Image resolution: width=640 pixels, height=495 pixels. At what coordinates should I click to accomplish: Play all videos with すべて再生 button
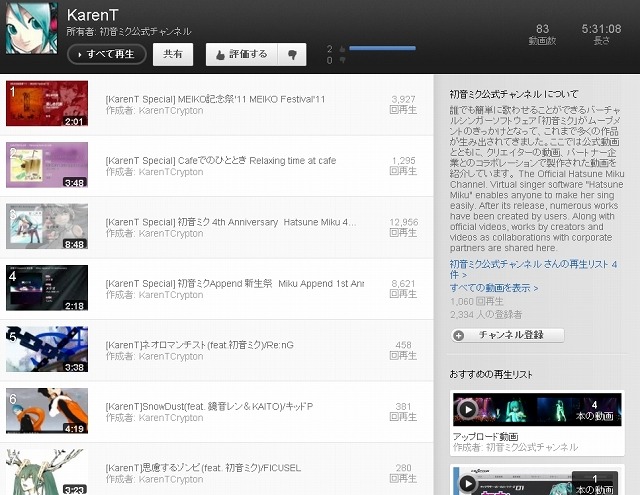coord(107,54)
